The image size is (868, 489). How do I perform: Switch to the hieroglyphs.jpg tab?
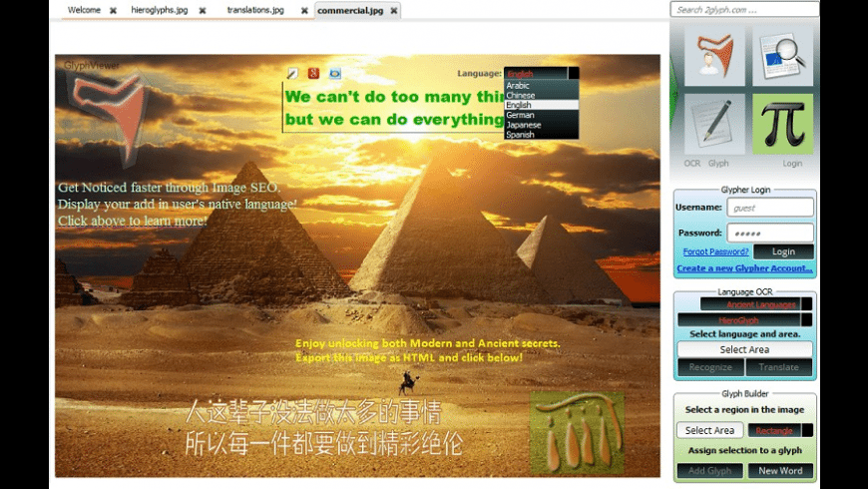coord(160,10)
